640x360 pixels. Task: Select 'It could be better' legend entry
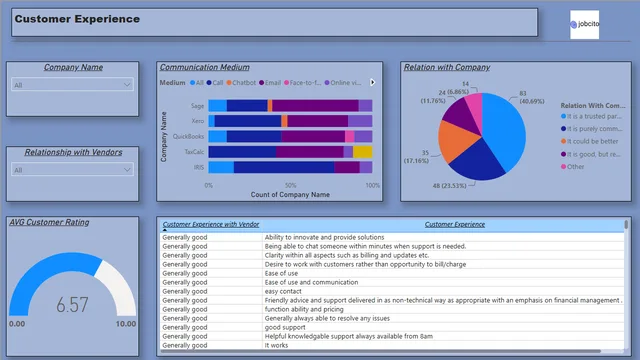click(589, 141)
